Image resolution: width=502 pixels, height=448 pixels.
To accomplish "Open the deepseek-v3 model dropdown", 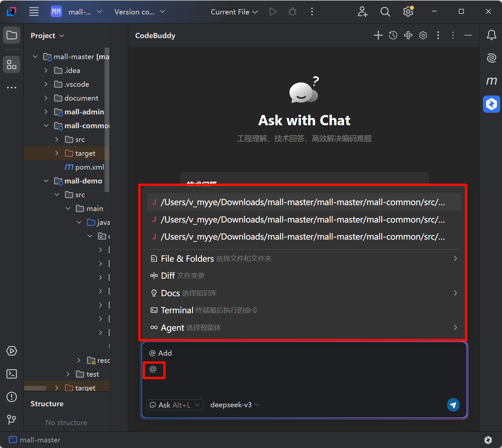I will click(234, 405).
